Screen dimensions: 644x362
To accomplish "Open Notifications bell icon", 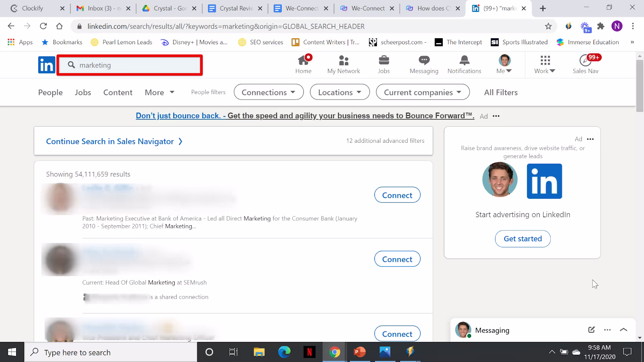I will click(464, 60).
